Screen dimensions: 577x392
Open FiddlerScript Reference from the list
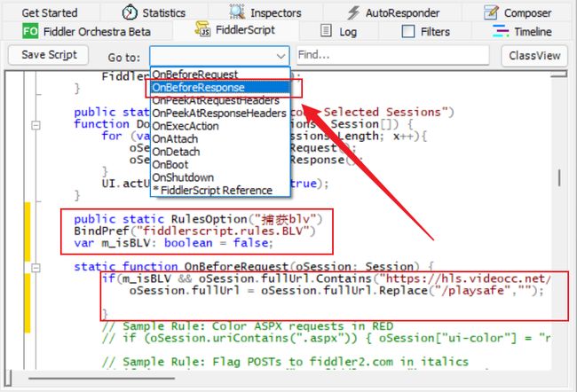[x=220, y=190]
